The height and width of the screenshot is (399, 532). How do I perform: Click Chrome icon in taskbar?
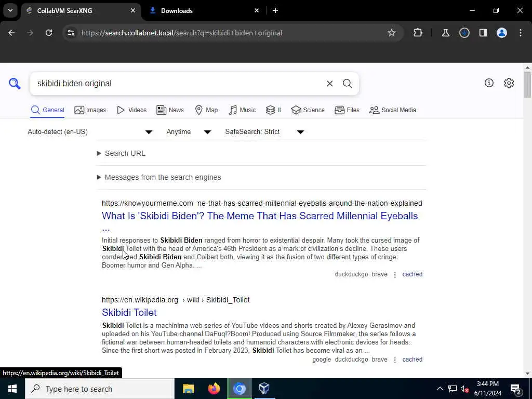coord(239,389)
